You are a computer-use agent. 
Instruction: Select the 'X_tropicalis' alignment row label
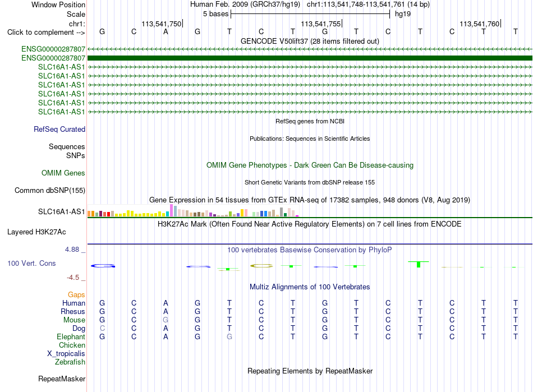[66, 354]
